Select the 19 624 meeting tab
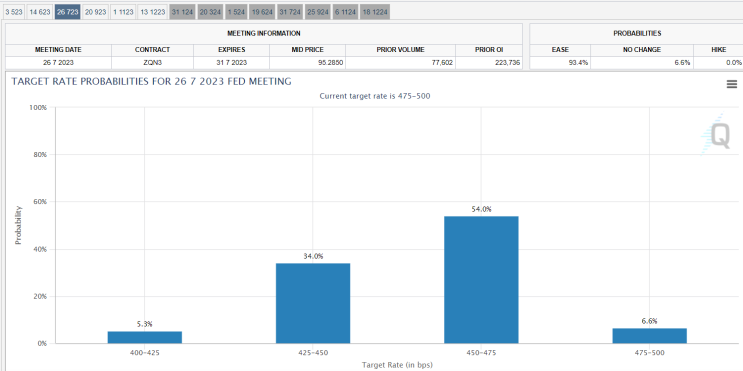 pyautogui.click(x=262, y=12)
